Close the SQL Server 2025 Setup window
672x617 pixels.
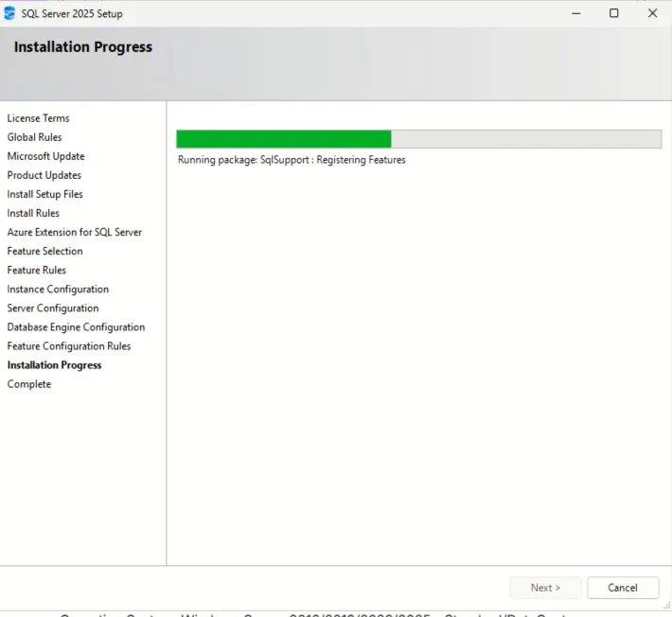coord(652,13)
